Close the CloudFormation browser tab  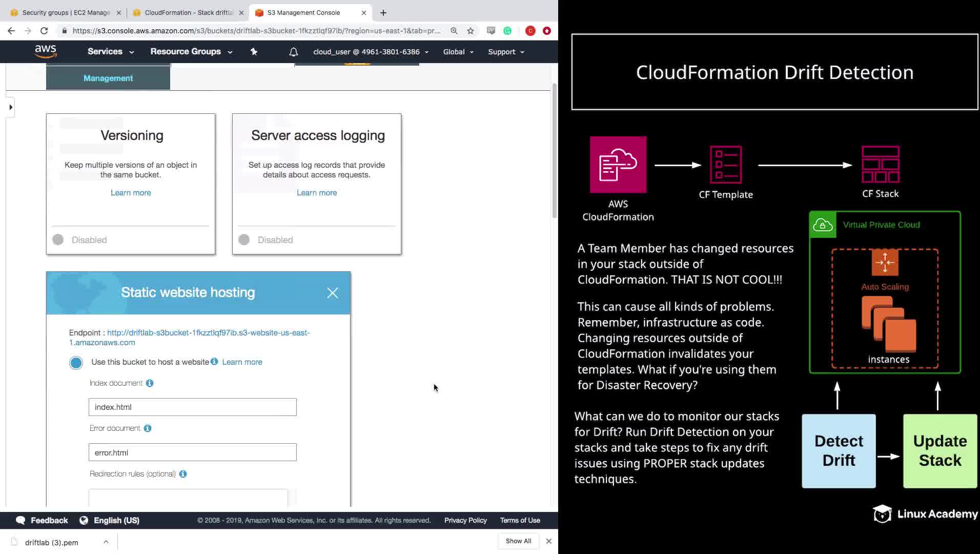[x=241, y=13]
